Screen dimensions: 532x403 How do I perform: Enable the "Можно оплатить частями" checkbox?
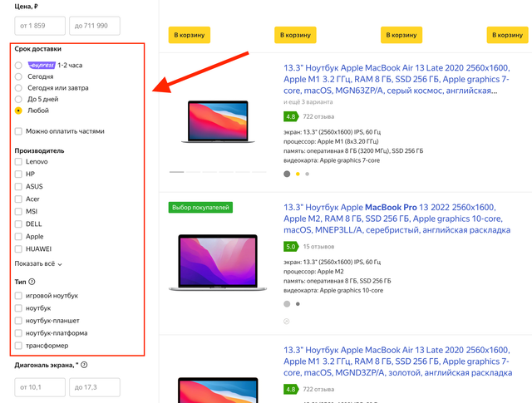(19, 131)
